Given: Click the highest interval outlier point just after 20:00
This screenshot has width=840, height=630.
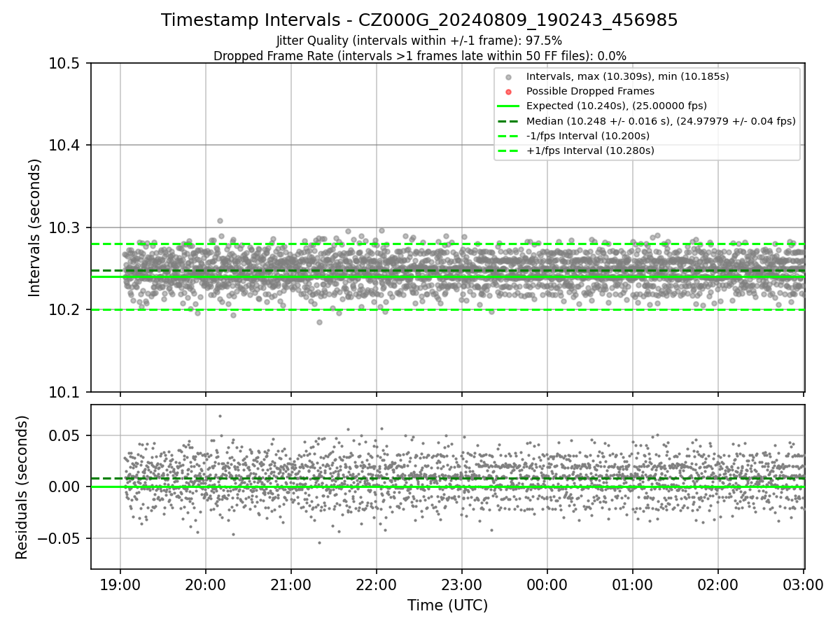Looking at the screenshot, I should [x=220, y=220].
